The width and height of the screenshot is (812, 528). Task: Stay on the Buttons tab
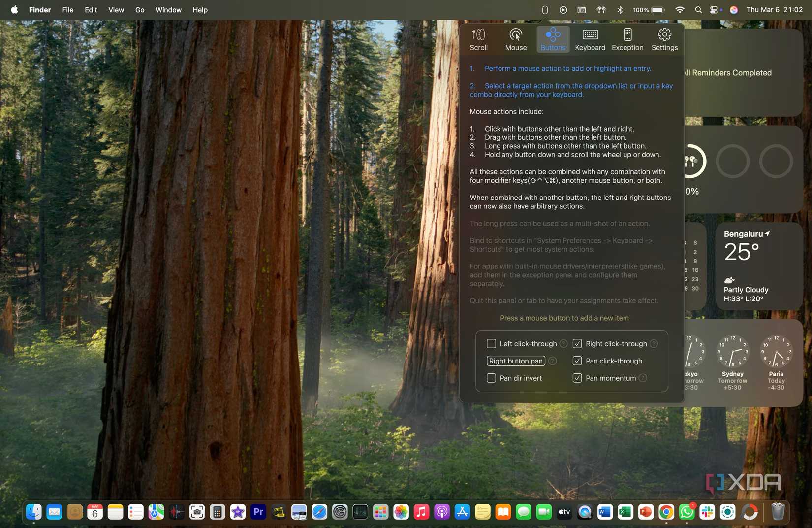point(553,39)
